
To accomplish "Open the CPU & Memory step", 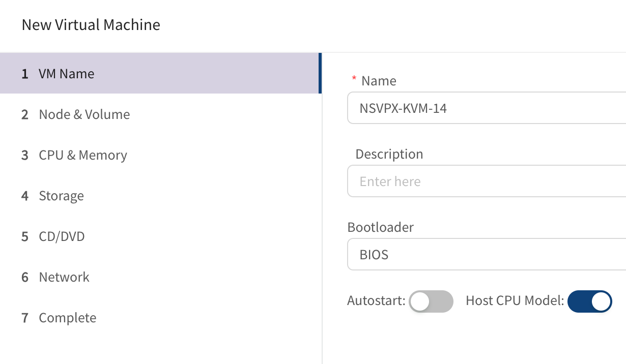I will pyautogui.click(x=160, y=155).
